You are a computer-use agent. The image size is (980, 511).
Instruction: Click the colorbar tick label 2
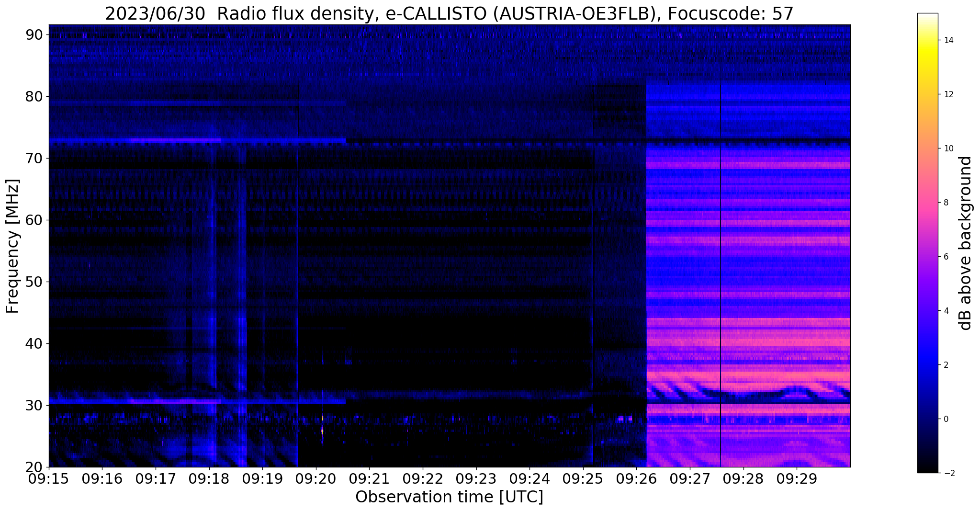click(x=946, y=365)
